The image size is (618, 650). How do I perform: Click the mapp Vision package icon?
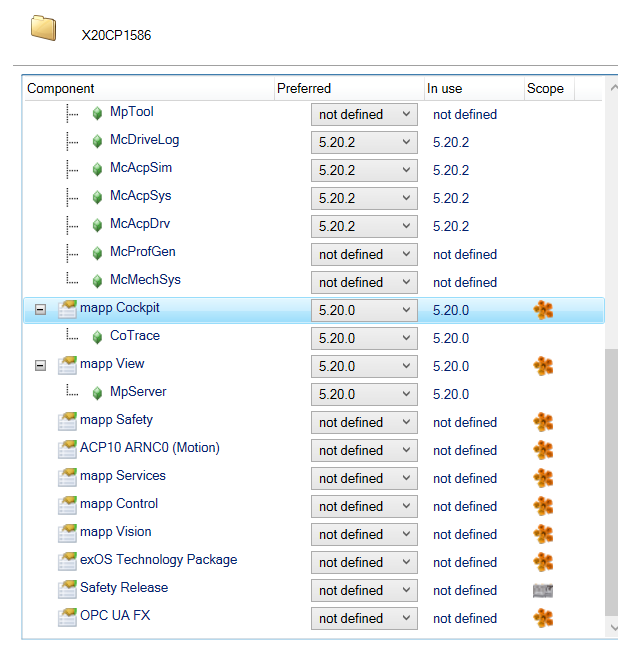(x=67, y=533)
